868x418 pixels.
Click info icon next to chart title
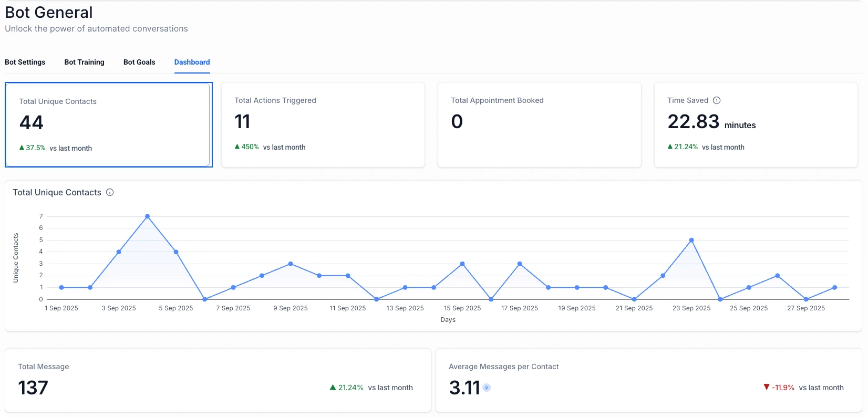click(x=110, y=192)
